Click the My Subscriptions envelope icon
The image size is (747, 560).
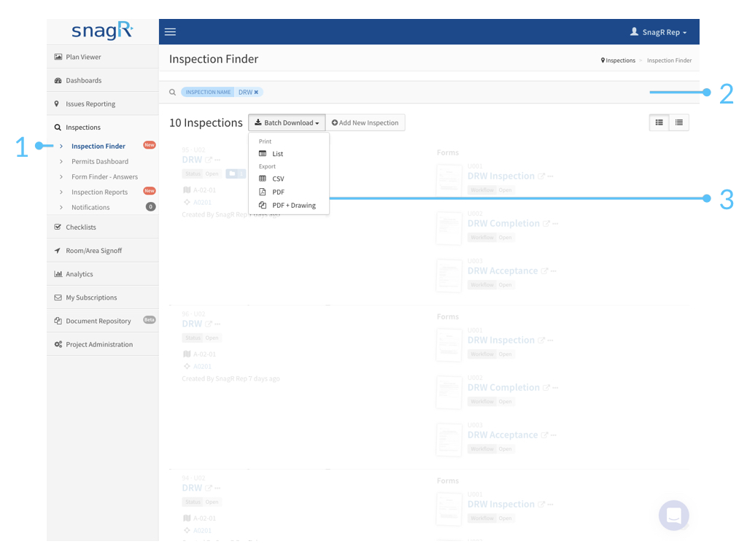pos(58,297)
